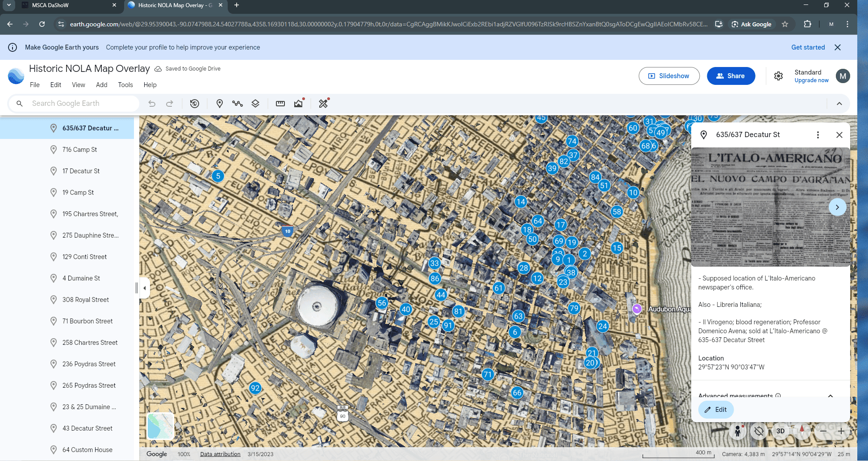Viewport: 868px width, 461px height.
Task: Activate the Street View pegman
Action: (x=738, y=431)
